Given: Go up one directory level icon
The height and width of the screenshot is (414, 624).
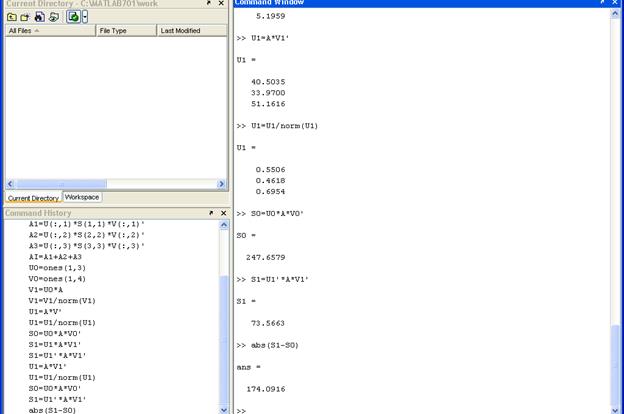Looking at the screenshot, I should [x=11, y=17].
